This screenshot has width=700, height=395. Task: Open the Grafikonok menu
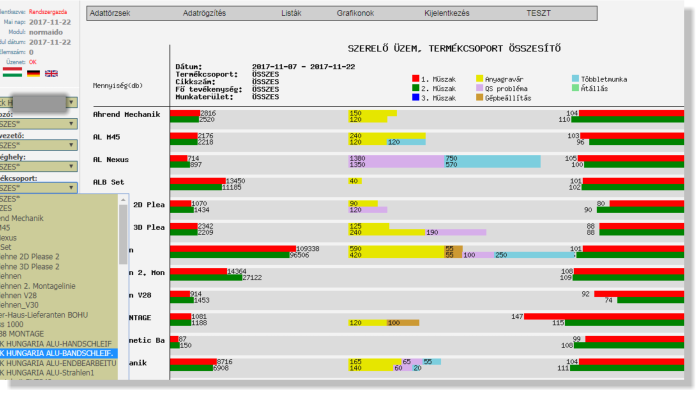click(x=355, y=13)
